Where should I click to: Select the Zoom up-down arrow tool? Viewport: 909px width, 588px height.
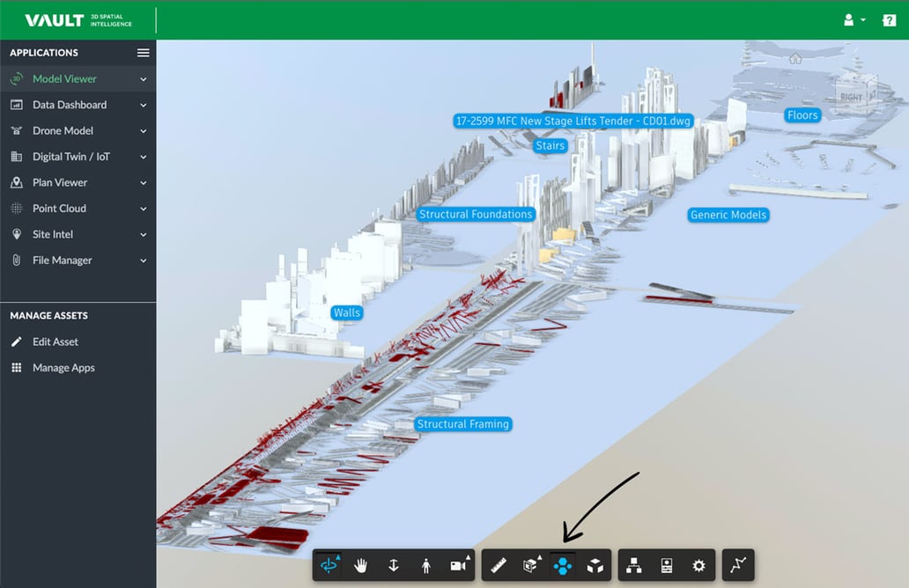click(394, 565)
